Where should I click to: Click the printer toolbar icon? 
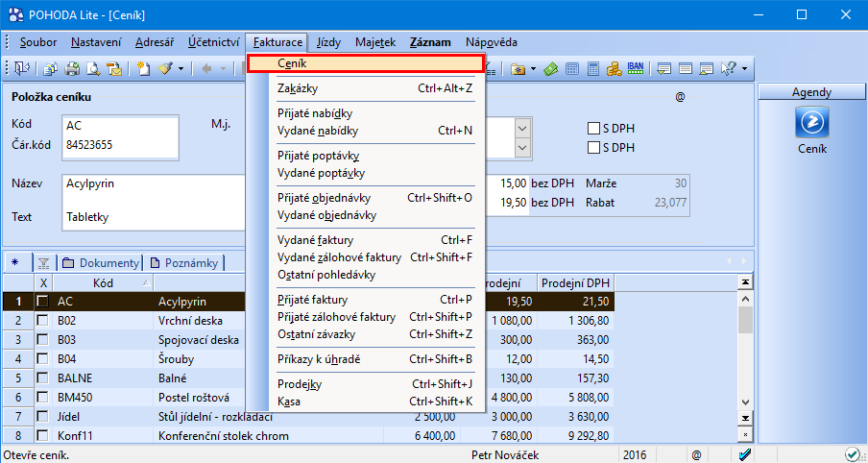pyautogui.click(x=73, y=69)
